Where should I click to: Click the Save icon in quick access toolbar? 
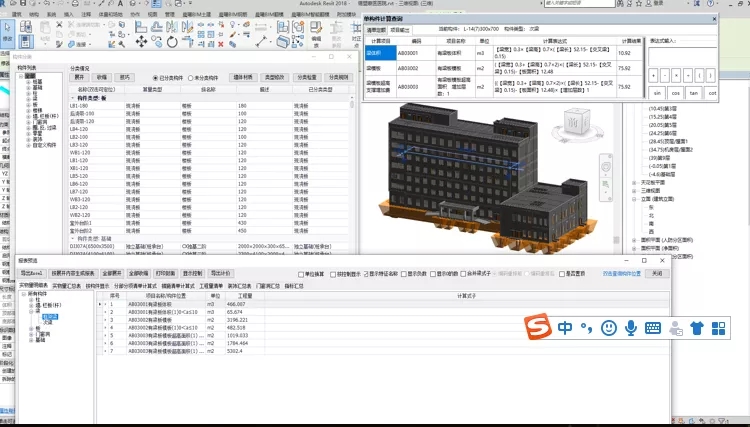click(23, 3)
